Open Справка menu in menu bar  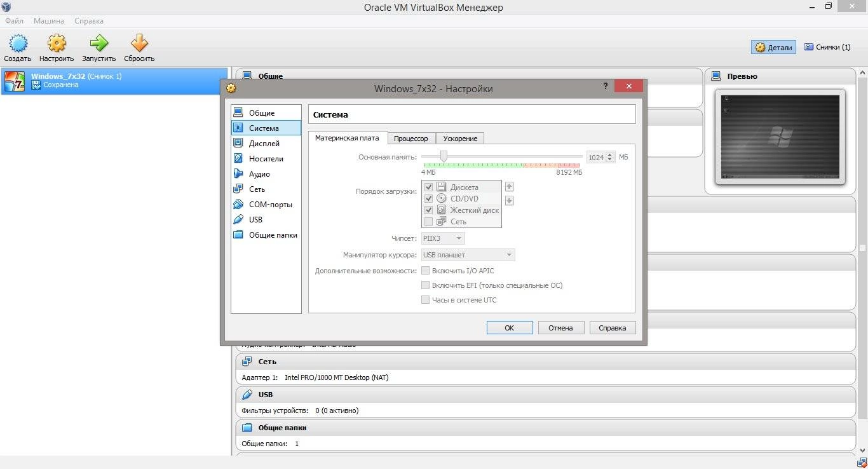tap(89, 21)
